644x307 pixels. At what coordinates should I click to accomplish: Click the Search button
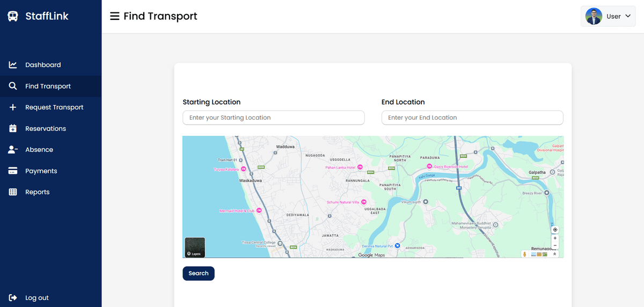(199, 273)
